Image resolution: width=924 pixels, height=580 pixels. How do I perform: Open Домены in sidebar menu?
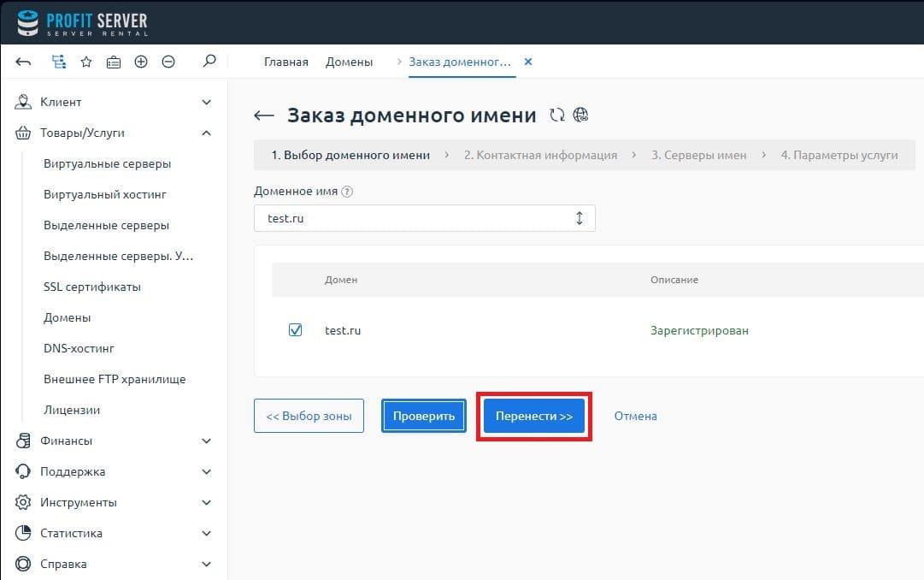pos(68,317)
